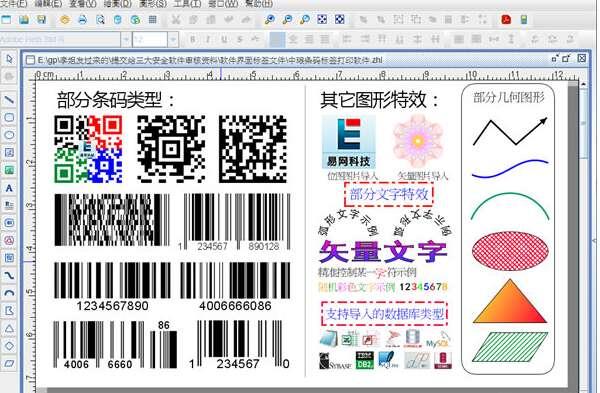Toggle underline formatting button
Screen dimensions: 600x393
(x=224, y=39)
